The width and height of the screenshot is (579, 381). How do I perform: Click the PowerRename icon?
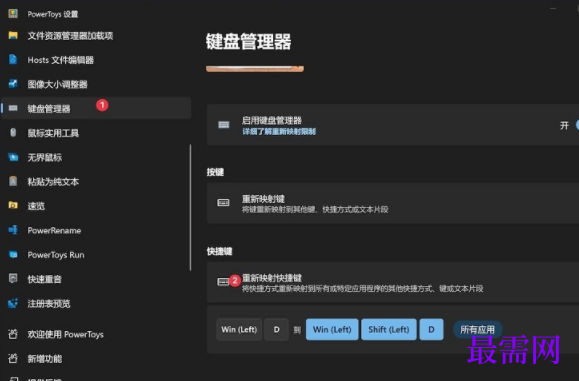(13, 230)
